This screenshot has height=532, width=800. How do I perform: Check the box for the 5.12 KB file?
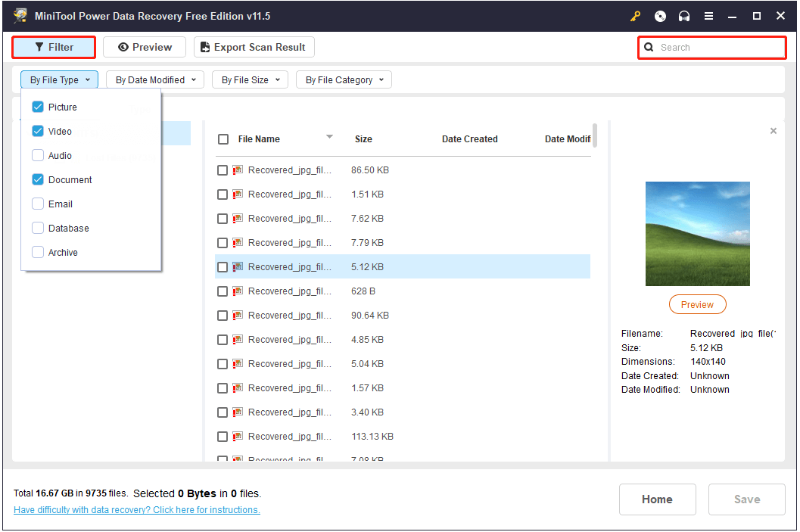[223, 267]
